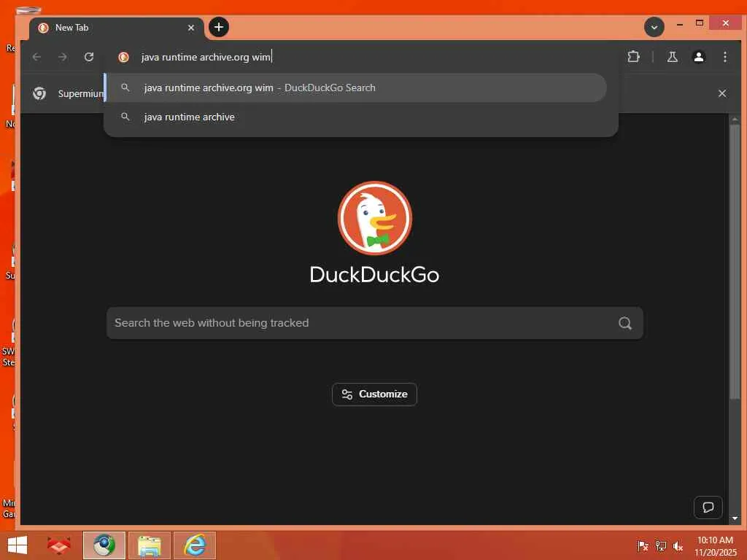Add a new tab with plus button
This screenshot has width=747, height=560.
pos(219,27)
